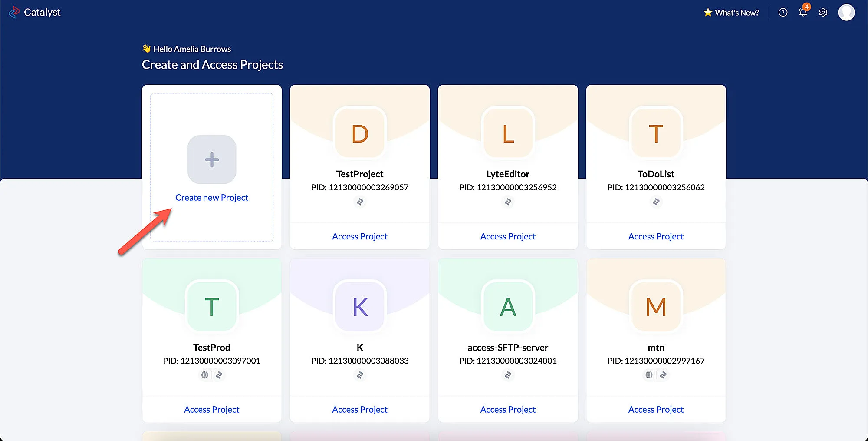868x441 pixels.
Task: Access the mtn project
Action: (656, 410)
